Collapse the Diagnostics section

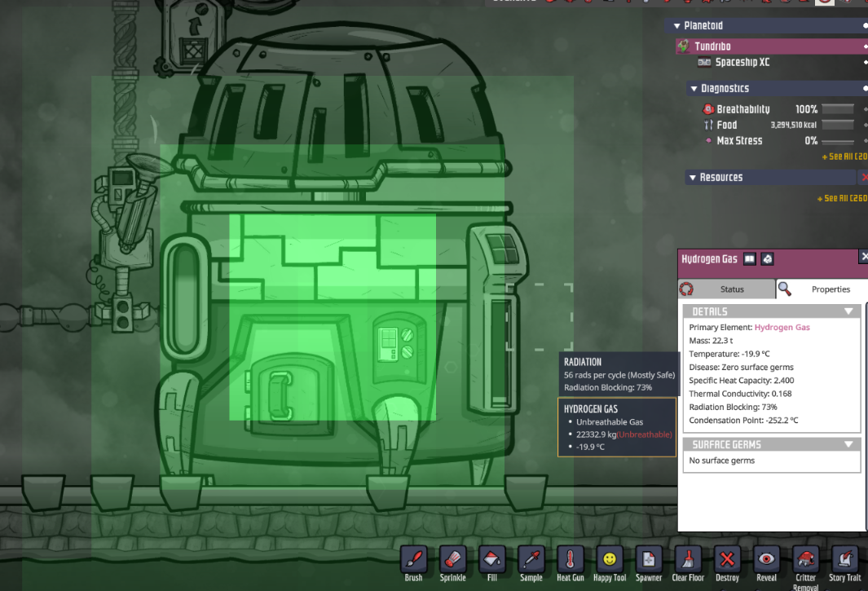pos(694,89)
